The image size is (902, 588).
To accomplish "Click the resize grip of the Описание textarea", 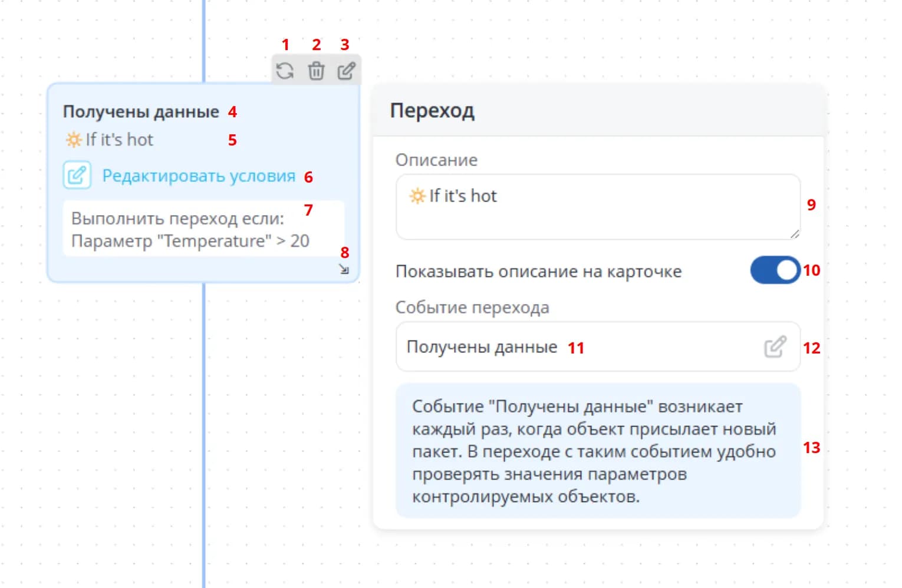I will click(x=795, y=234).
